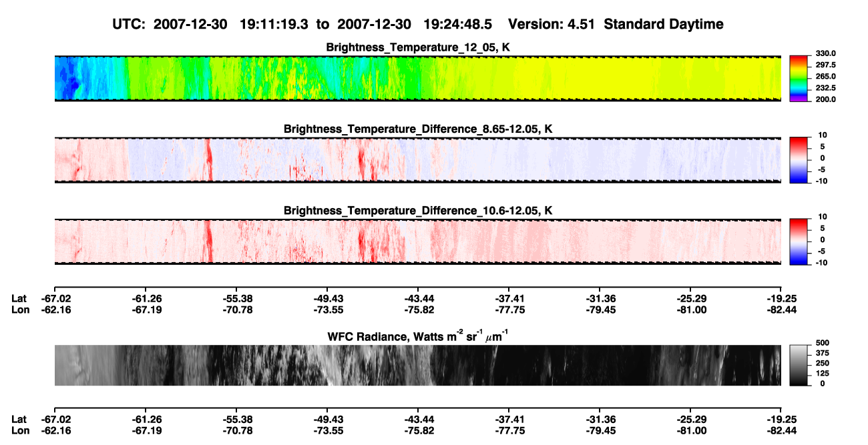The height and width of the screenshot is (445, 868).
Task: Click longitude -77.75 on the axis above WFC panel
Action: [509, 310]
